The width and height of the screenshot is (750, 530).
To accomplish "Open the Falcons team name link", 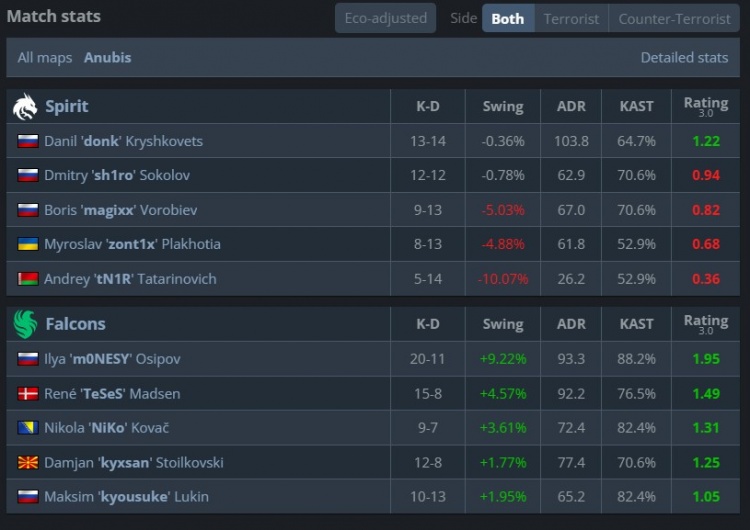I will point(75,324).
